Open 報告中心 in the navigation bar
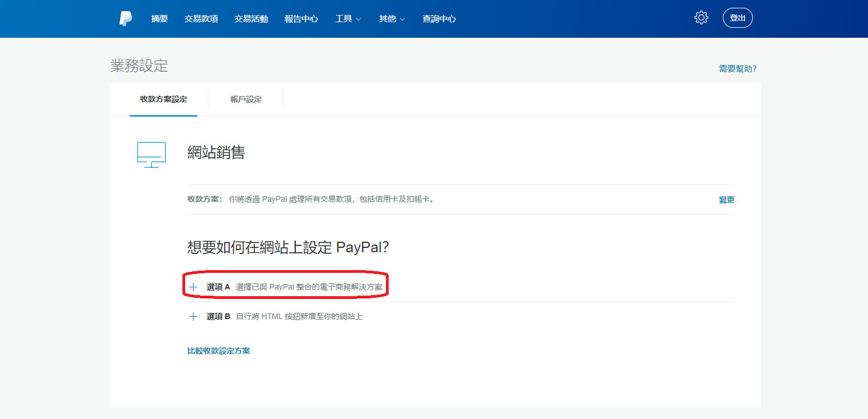The image size is (868, 419). pyautogui.click(x=301, y=19)
